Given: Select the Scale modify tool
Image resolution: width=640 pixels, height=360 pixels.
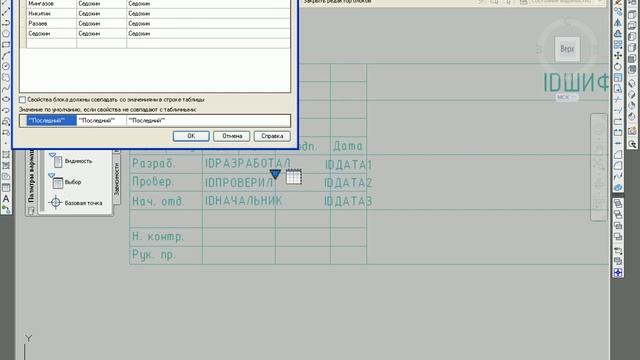Looking at the screenshot, I should click(x=618, y=78).
